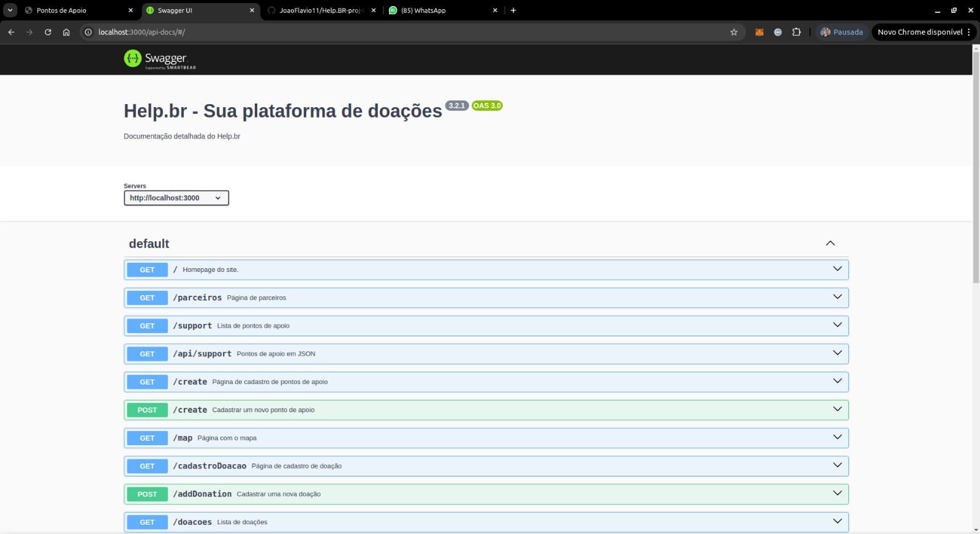Viewport: 980px width, 534px height.
Task: Click the Novo Chrome disponível button
Action: (919, 32)
